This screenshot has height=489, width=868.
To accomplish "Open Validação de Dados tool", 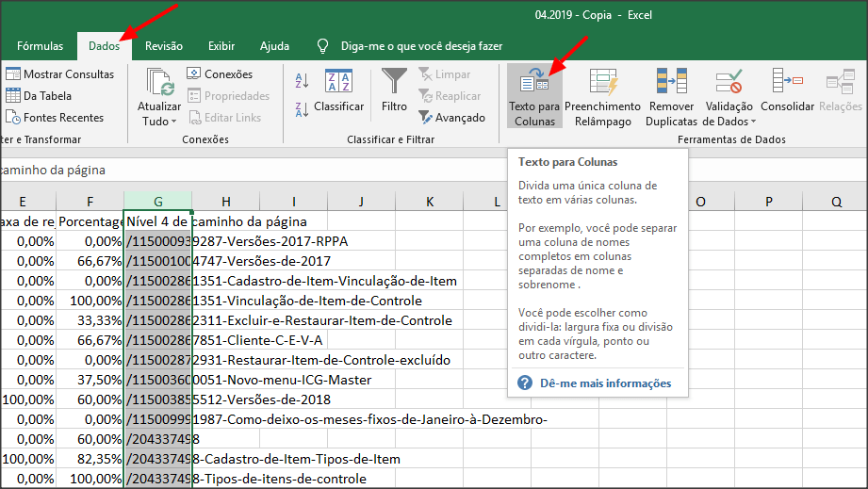I will tap(729, 96).
